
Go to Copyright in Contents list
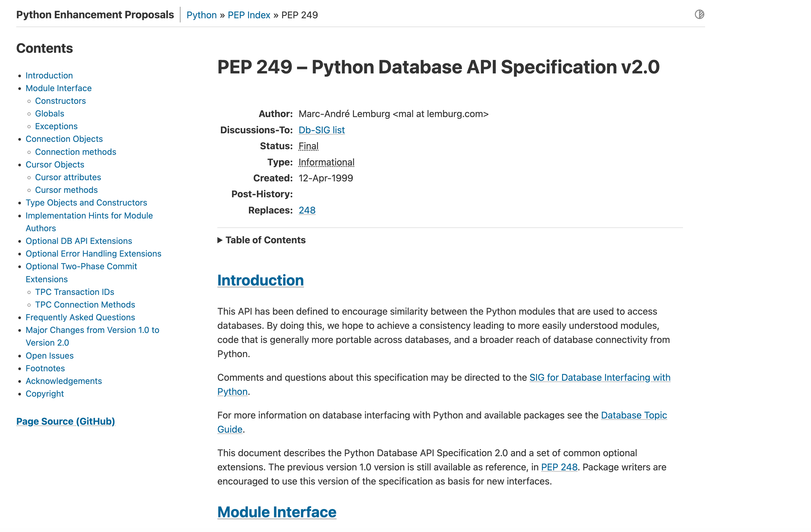tap(45, 394)
